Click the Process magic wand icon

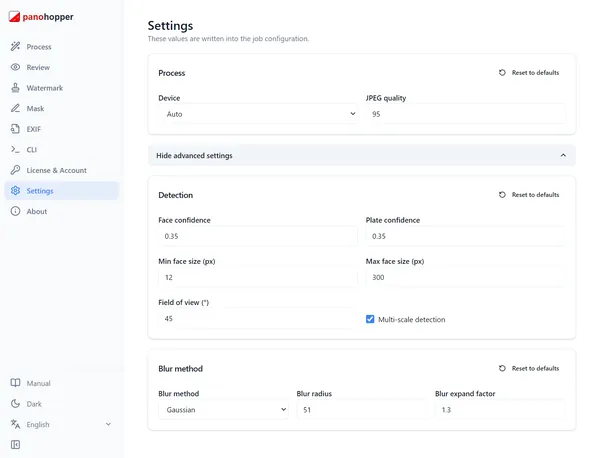(15, 47)
